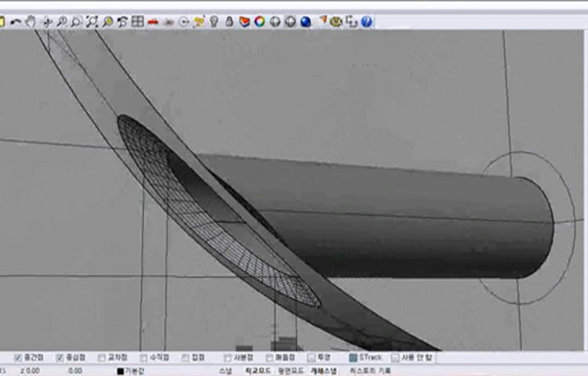Viewport: 588px width, 376px height.
Task: Select the Pan hand tool
Action: (x=31, y=22)
